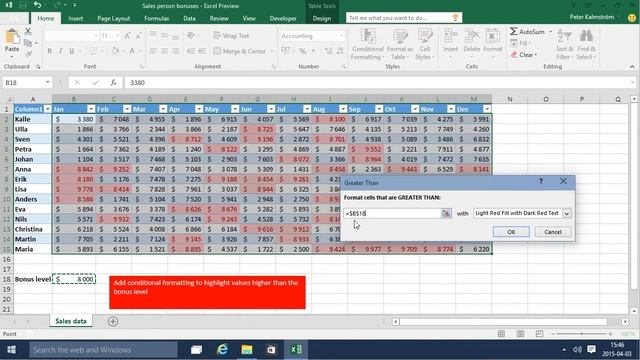Click the zoom slider in status bar
The width and height of the screenshot is (640, 360).
tap(582, 334)
